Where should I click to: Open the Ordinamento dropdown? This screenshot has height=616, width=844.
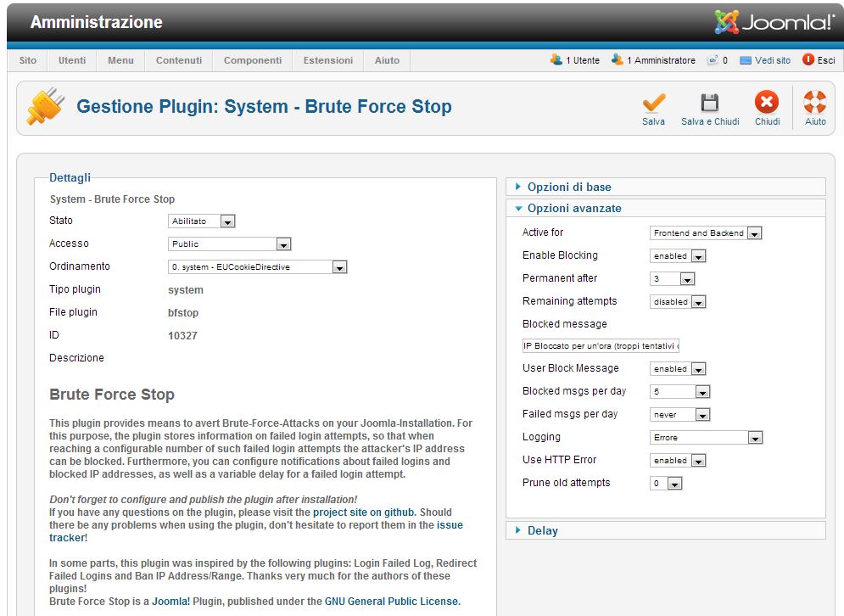pos(258,267)
